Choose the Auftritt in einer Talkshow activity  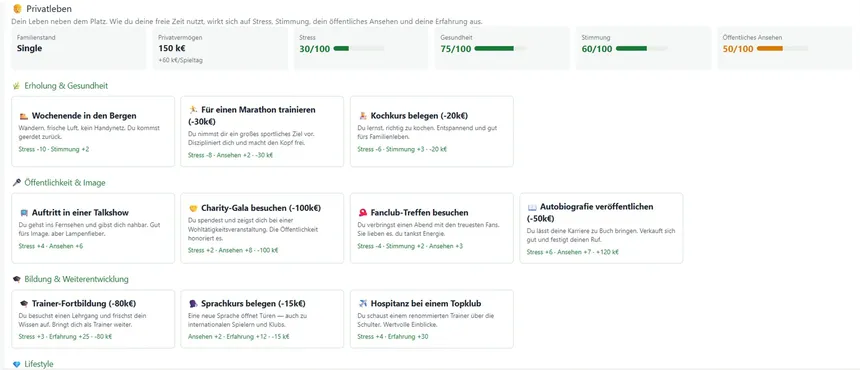(93, 228)
